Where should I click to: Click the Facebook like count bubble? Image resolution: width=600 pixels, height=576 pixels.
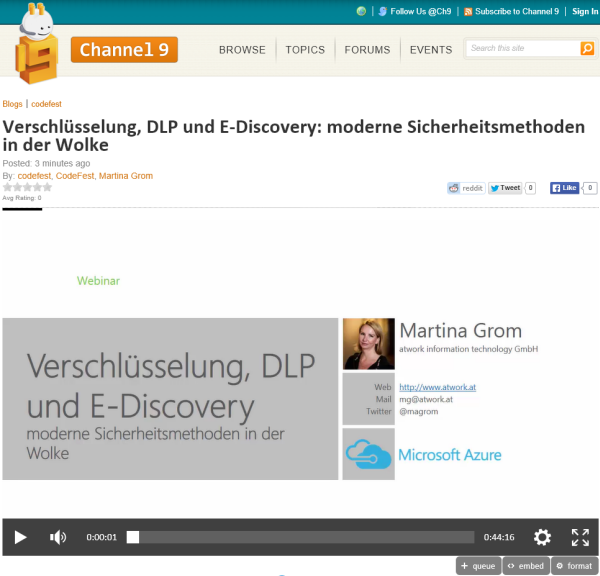[x=590, y=188]
